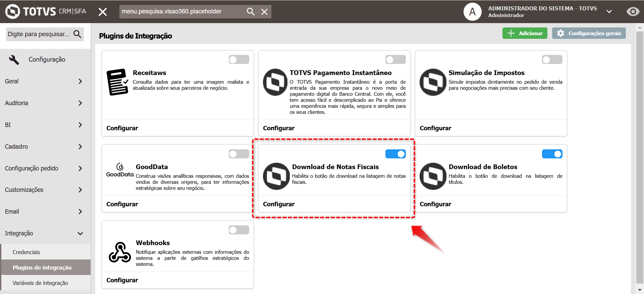This screenshot has height=294, width=644.
Task: Click the Webhooks icon
Action: pos(120,252)
